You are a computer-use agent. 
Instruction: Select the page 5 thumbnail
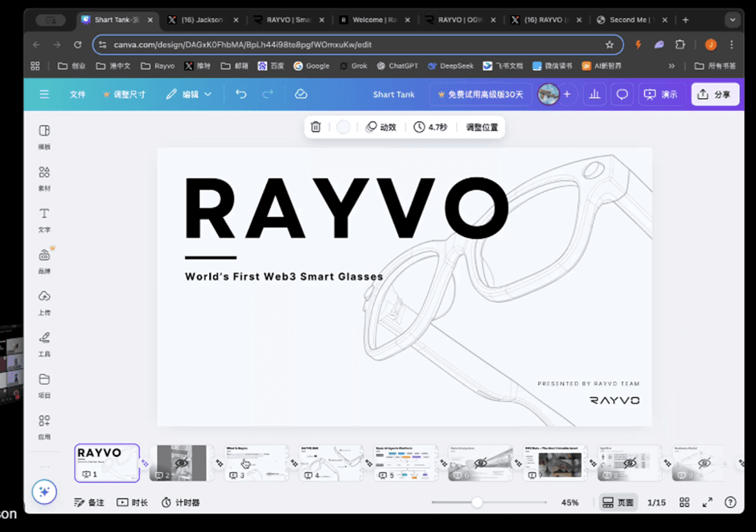click(406, 463)
